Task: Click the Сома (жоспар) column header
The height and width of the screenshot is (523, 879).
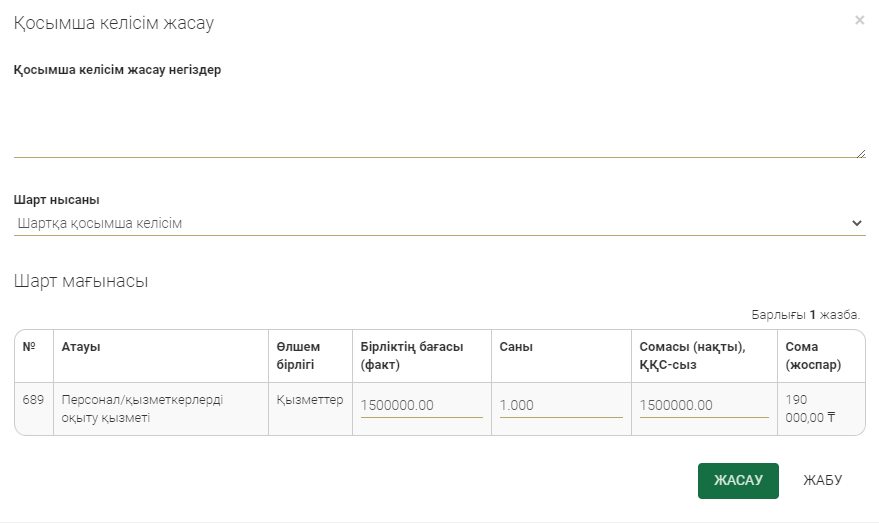Action: pos(813,356)
